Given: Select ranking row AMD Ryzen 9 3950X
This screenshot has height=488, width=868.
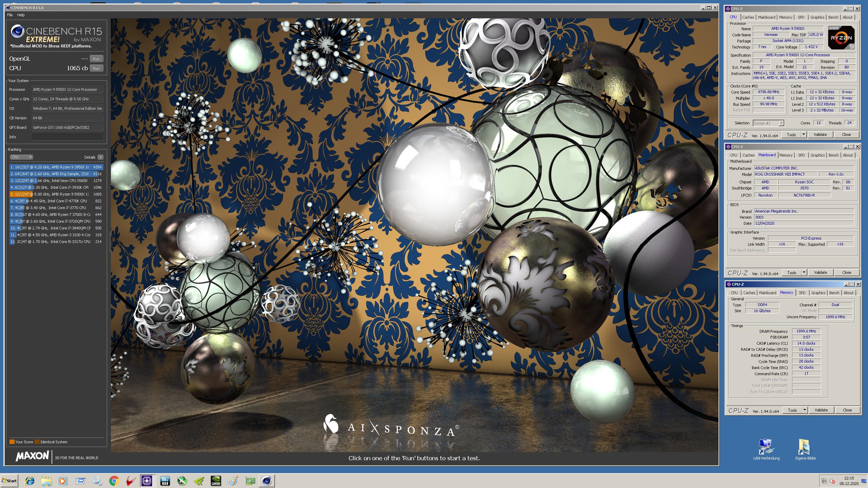Looking at the screenshot, I should pyautogui.click(x=56, y=167).
